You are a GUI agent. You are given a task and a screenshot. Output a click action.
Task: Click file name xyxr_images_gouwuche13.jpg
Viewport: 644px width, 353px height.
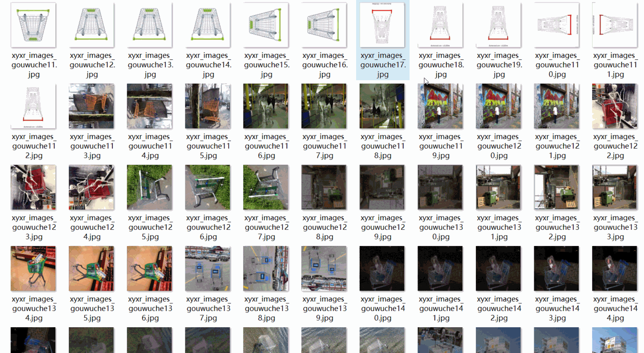pos(150,65)
